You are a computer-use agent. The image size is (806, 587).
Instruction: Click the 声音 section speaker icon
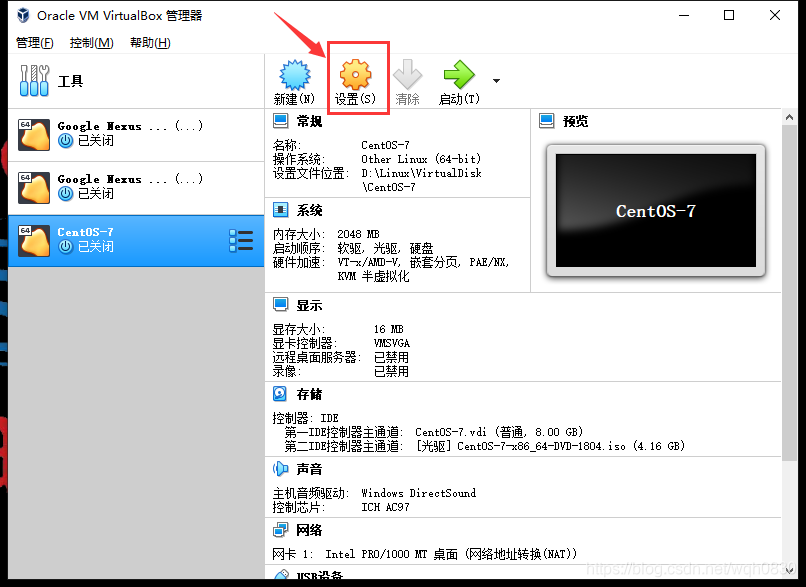[x=281, y=469]
